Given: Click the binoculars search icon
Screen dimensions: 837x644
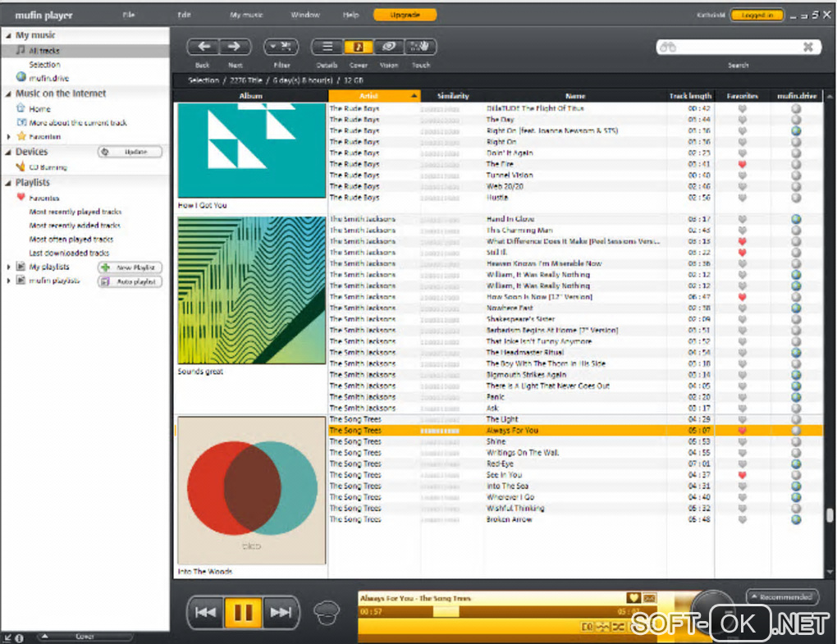Looking at the screenshot, I should [x=668, y=47].
